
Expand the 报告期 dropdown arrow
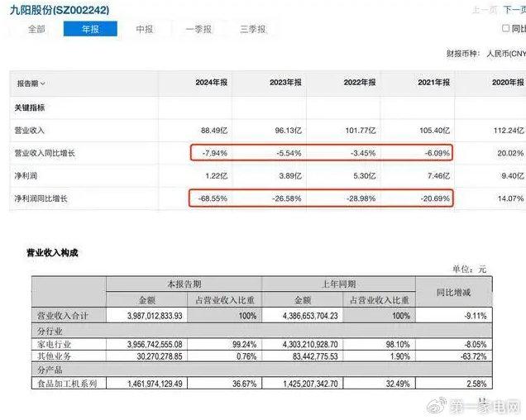click(x=43, y=84)
